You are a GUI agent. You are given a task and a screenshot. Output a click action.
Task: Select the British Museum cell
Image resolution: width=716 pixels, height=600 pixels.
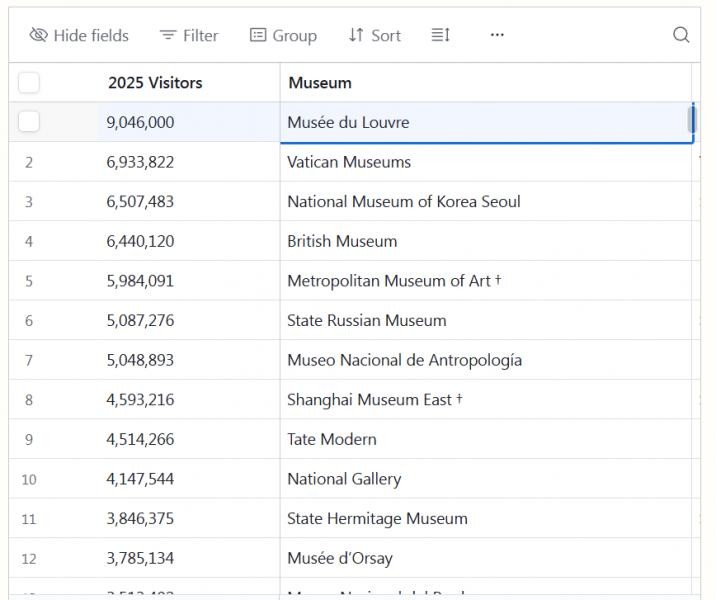342,241
